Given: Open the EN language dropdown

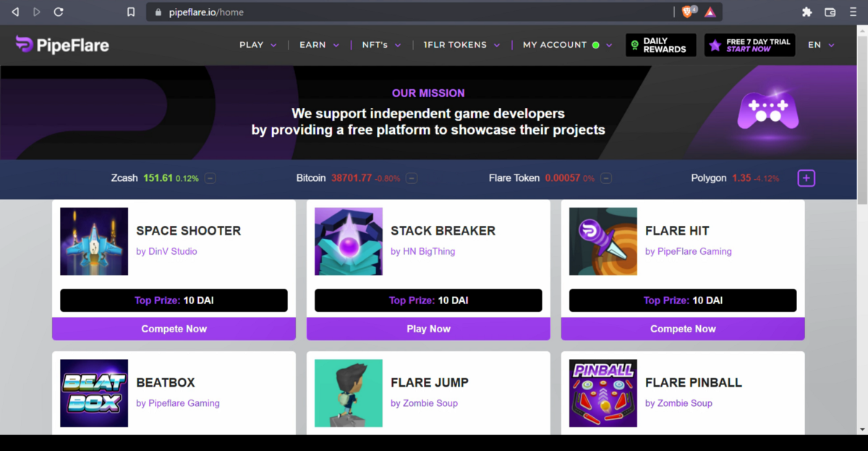Looking at the screenshot, I should (822, 45).
